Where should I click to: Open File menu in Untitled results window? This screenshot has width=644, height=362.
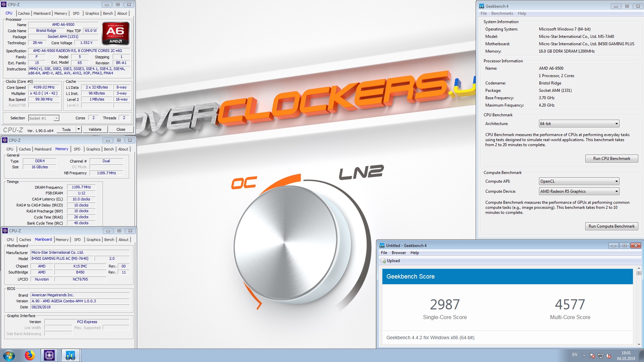[384, 253]
